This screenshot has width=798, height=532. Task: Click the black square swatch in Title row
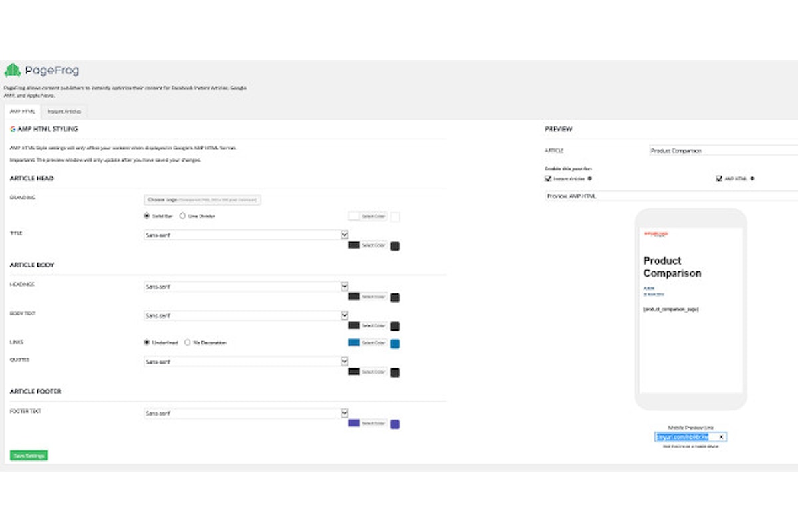click(x=395, y=246)
